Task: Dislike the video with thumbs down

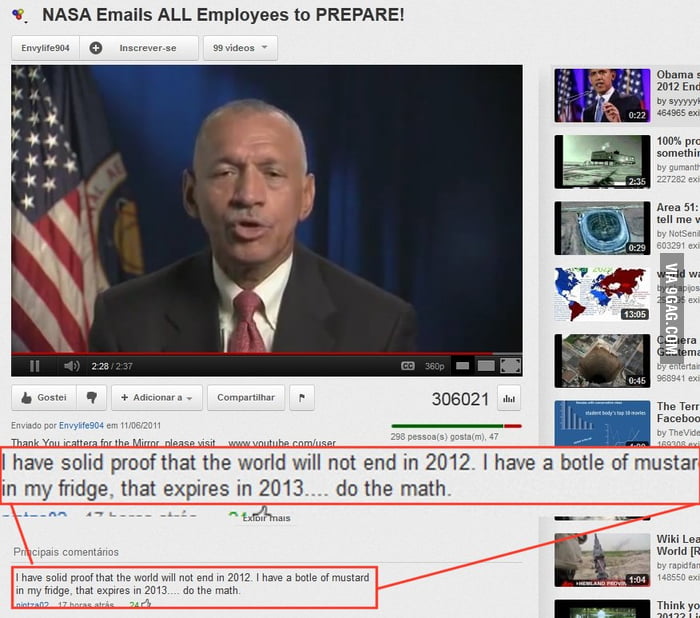Action: 92,397
